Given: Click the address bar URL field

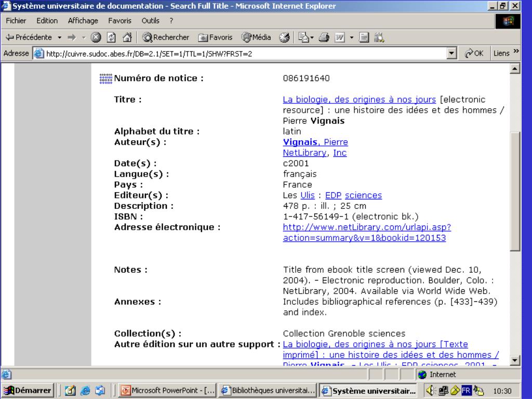Looking at the screenshot, I should tap(246, 54).
